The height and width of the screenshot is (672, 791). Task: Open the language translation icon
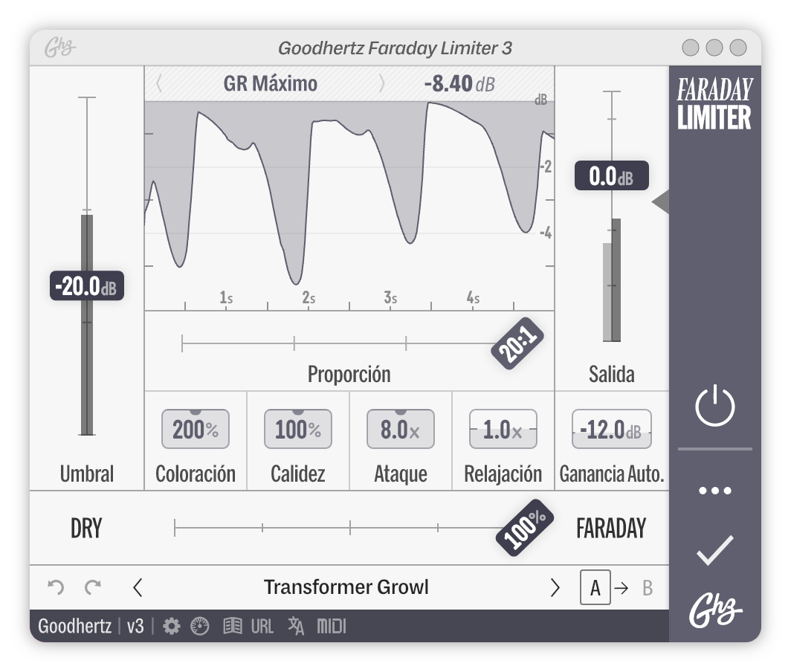(x=296, y=626)
